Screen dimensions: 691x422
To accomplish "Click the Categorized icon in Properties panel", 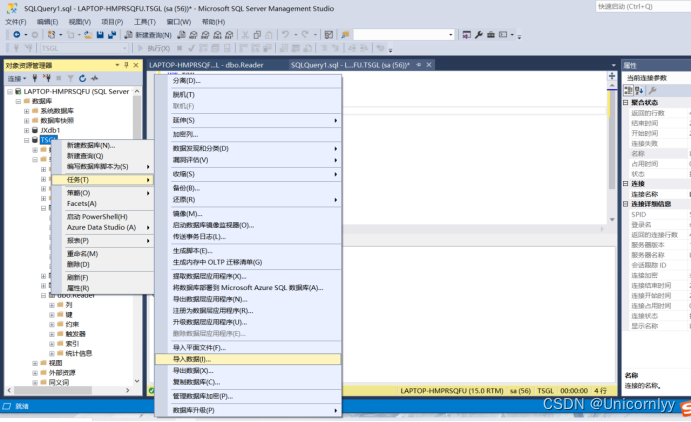I will [628, 90].
